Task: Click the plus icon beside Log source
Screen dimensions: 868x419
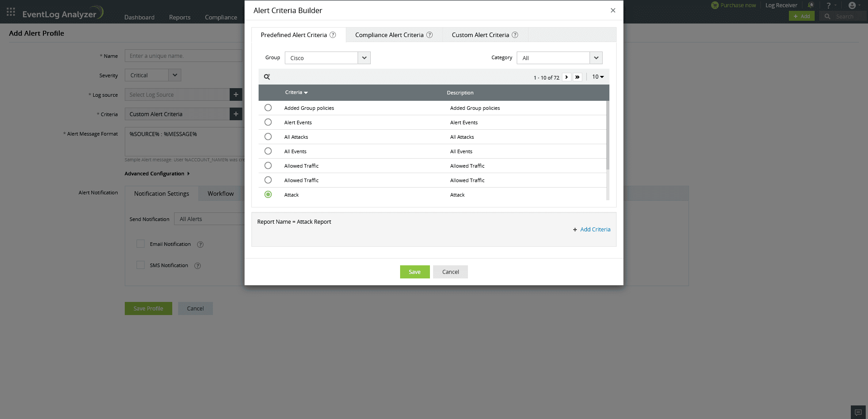Action: (x=236, y=95)
